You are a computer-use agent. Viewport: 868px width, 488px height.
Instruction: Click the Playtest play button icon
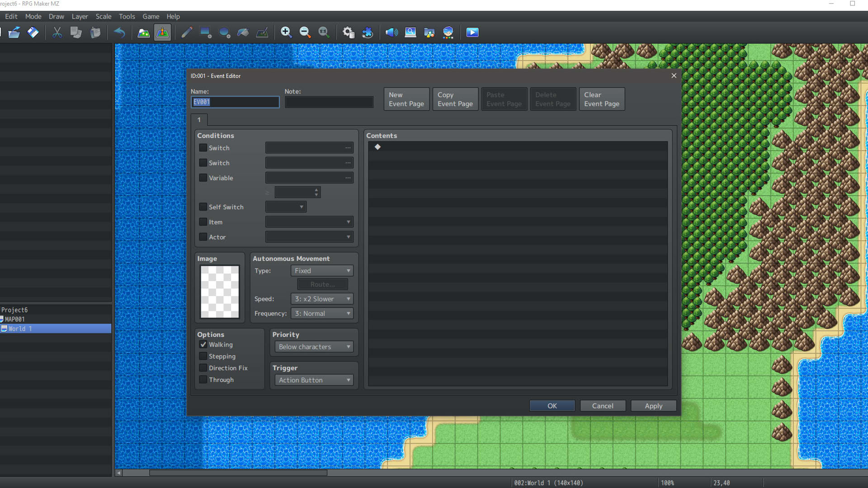(x=472, y=33)
